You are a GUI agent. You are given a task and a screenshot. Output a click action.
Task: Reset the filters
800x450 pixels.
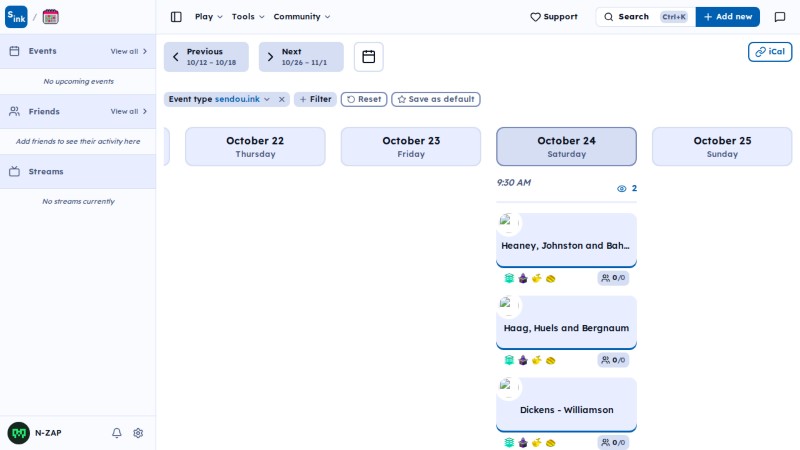pyautogui.click(x=364, y=99)
